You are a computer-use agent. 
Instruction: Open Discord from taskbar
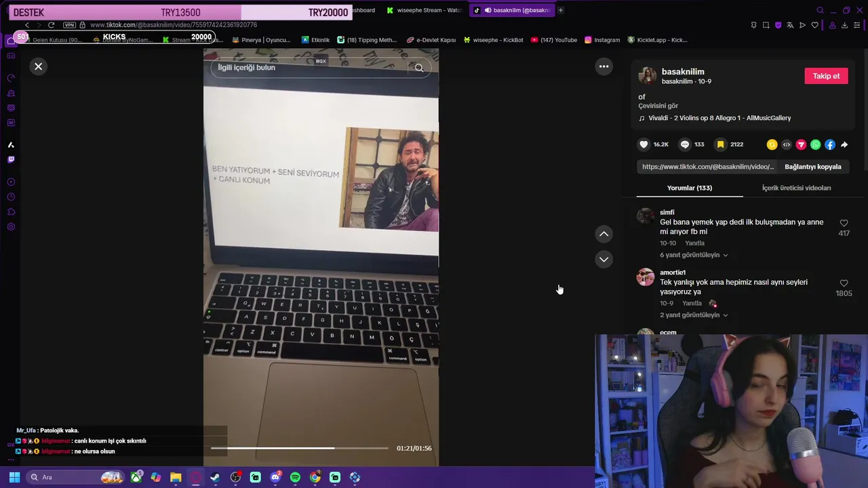[x=275, y=477]
